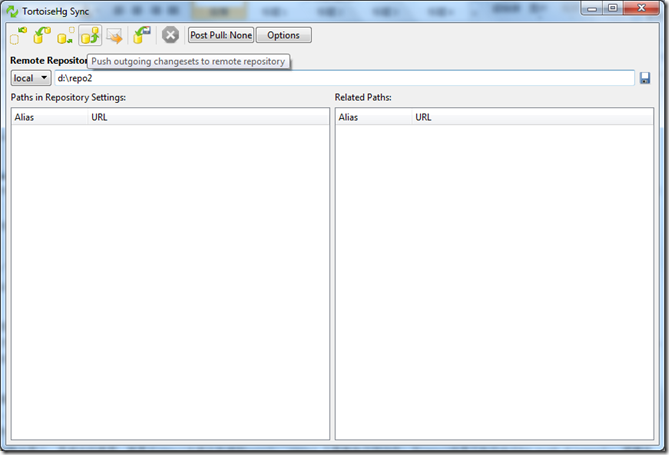Open the sync Options button
This screenshot has height=455, width=669.
(283, 35)
